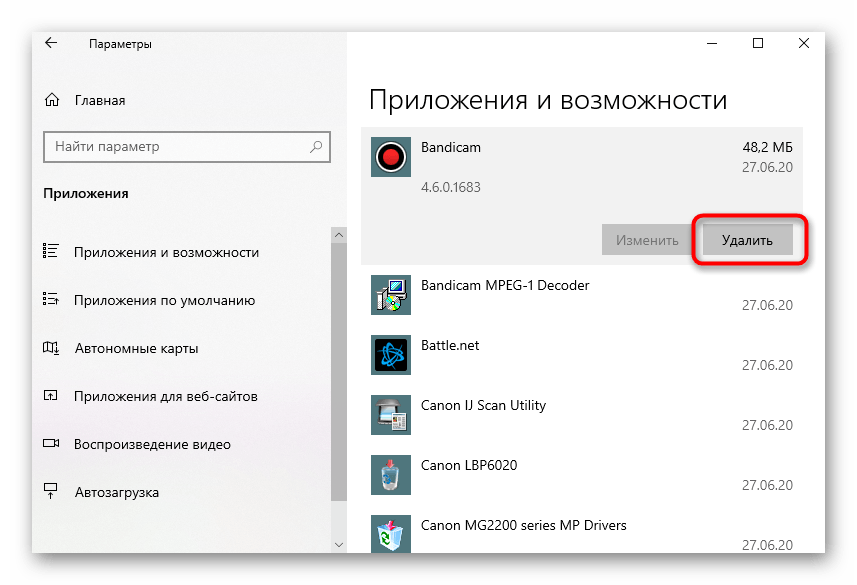
Task: Open Автозагрузка section
Action: [117, 493]
